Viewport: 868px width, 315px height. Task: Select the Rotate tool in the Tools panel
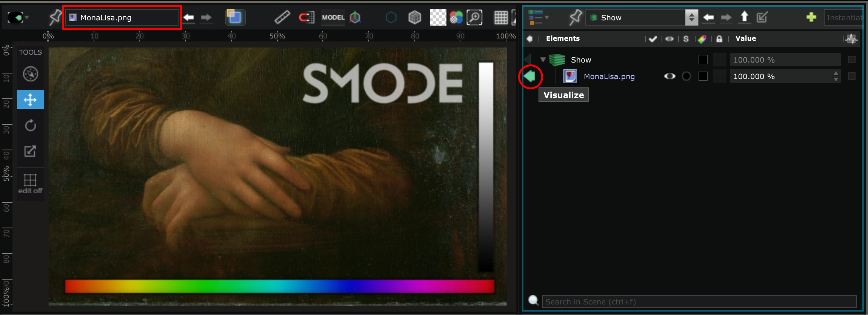[31, 125]
